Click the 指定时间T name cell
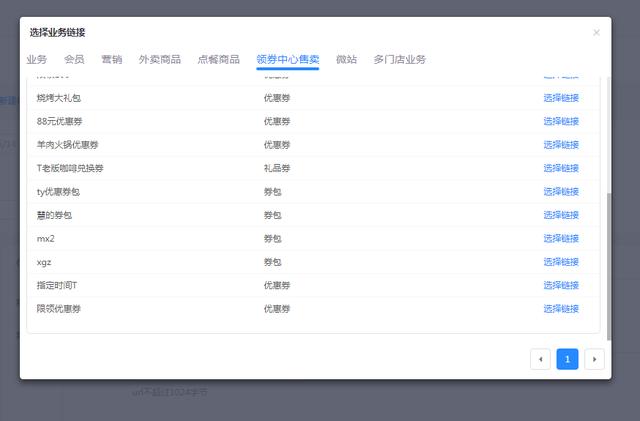Viewport: 640px width, 421px height. (x=57, y=285)
